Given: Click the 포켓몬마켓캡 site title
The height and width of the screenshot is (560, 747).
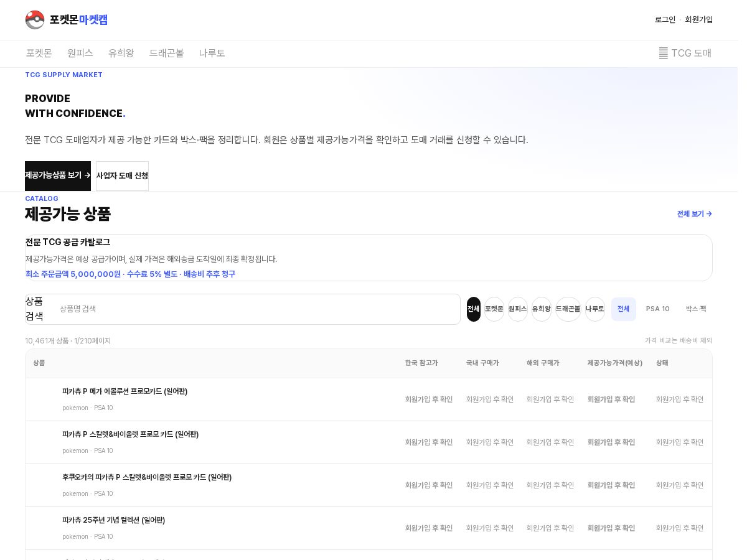Looking at the screenshot, I should pyautogui.click(x=79, y=20).
